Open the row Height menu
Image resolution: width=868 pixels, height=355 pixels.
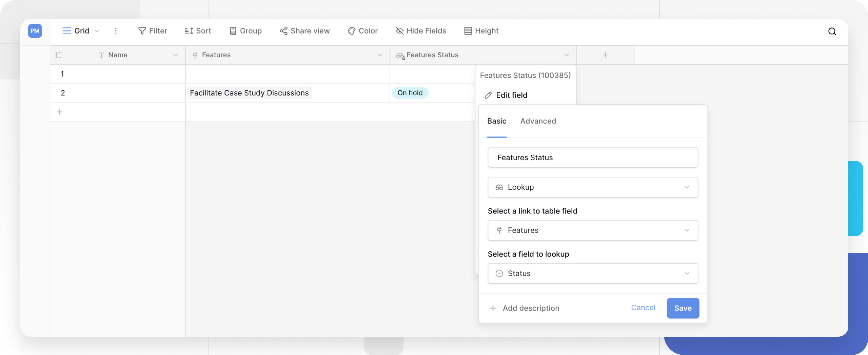tap(481, 31)
